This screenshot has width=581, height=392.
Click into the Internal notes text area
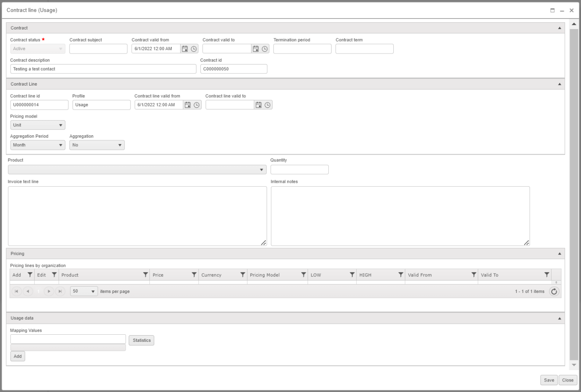400,216
